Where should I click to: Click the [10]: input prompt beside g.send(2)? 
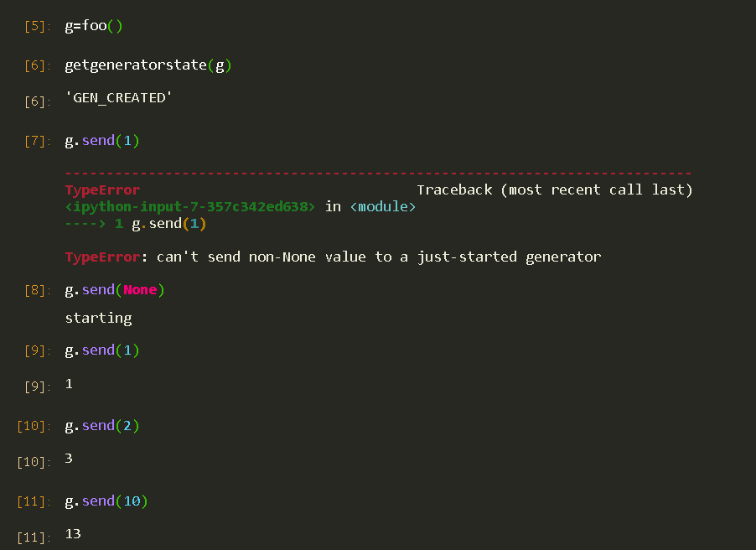click(34, 426)
